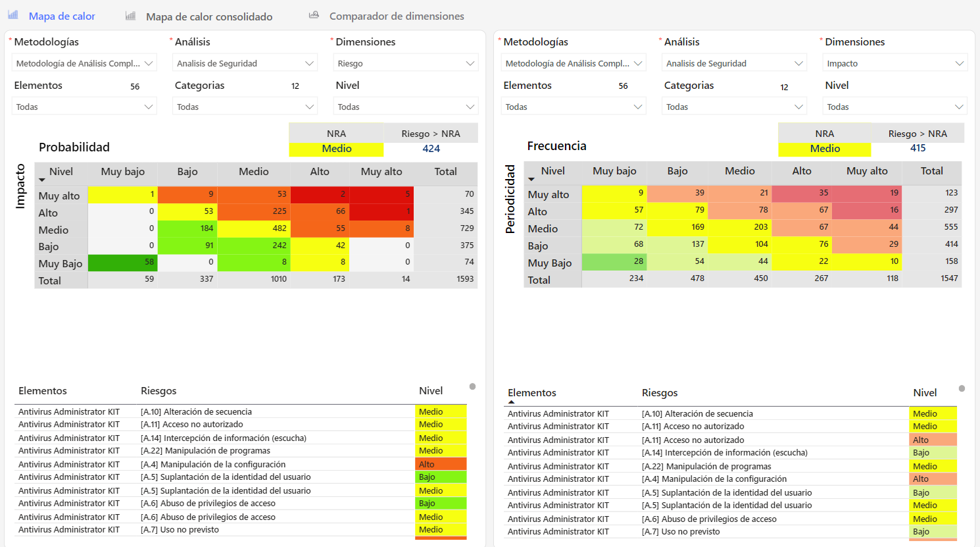Click Riesgos column header in left list
The image size is (980, 547).
159,391
